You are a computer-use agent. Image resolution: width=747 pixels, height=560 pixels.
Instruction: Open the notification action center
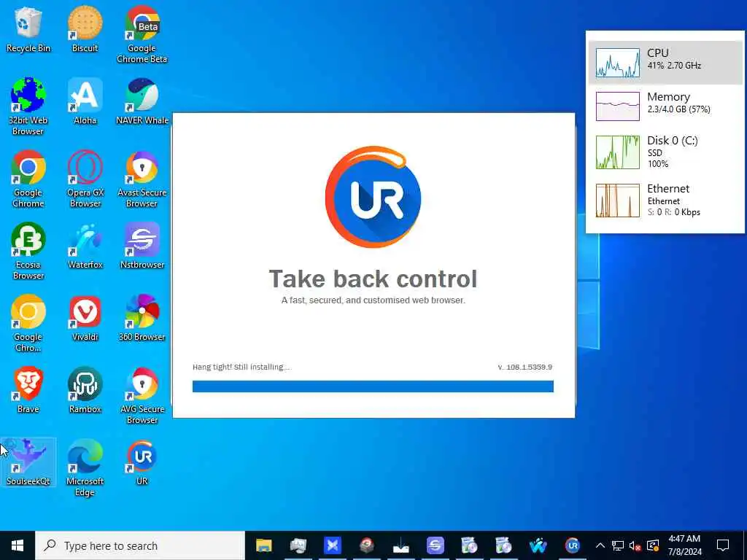pos(723,545)
